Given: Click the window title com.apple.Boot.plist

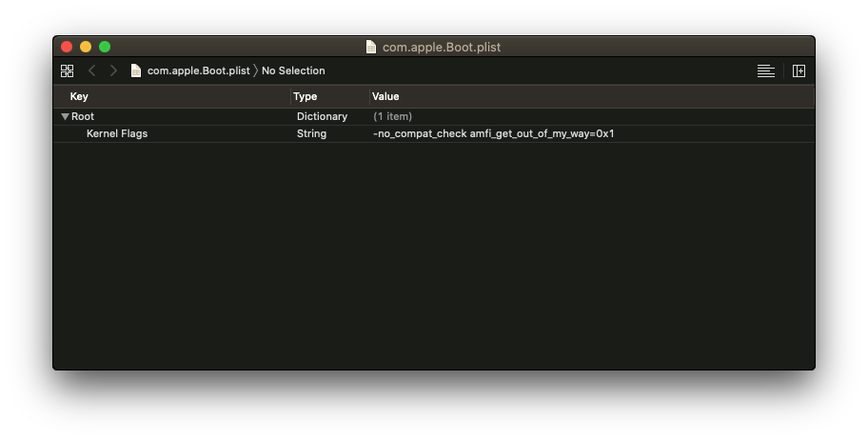Looking at the screenshot, I should point(441,47).
